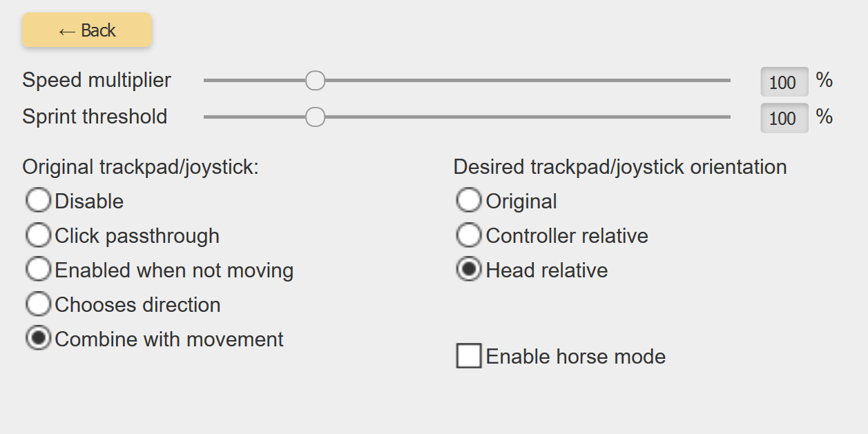Viewport: 868px width, 434px height.
Task: Select Combine with movement option
Action: click(x=38, y=339)
